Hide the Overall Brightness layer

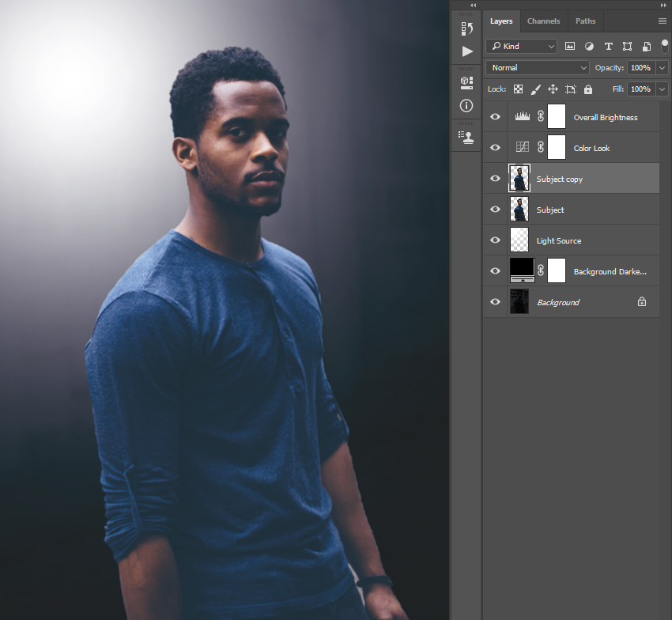496,117
